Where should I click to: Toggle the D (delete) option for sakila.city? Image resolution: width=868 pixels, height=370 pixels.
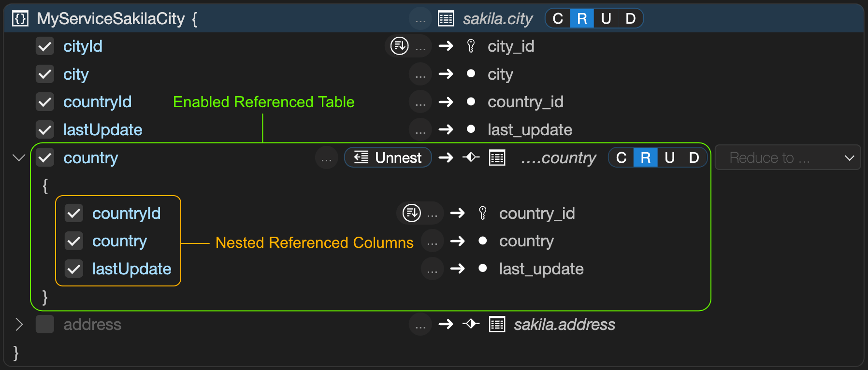(630, 19)
